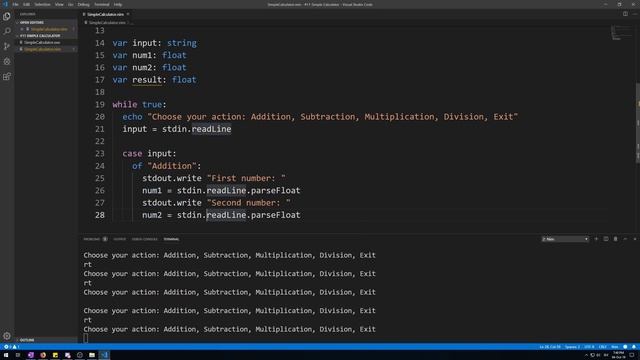The height and width of the screenshot is (360, 640).
Task: Select the Terminal panel tab
Action: [171, 239]
